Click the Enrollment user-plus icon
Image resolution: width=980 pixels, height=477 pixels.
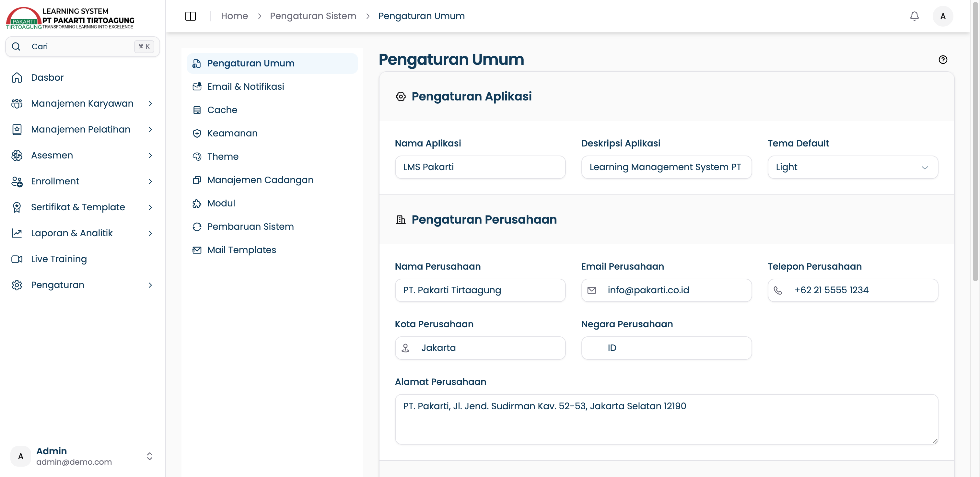pyautogui.click(x=17, y=181)
